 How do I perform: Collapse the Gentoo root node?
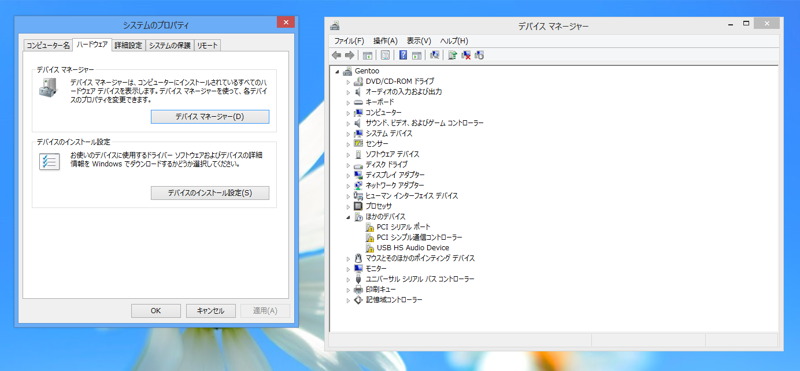pyautogui.click(x=338, y=71)
